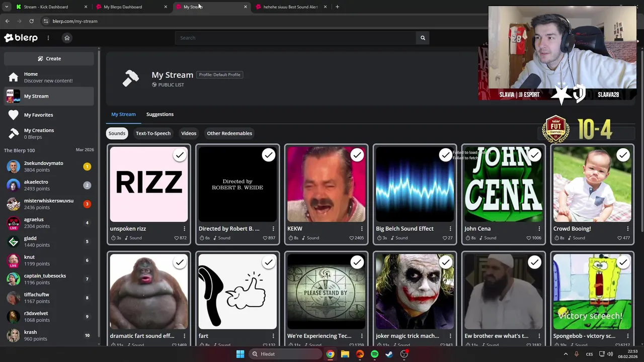
Task: Click agraelus avatar with LIVE badge
Action: (x=13, y=223)
